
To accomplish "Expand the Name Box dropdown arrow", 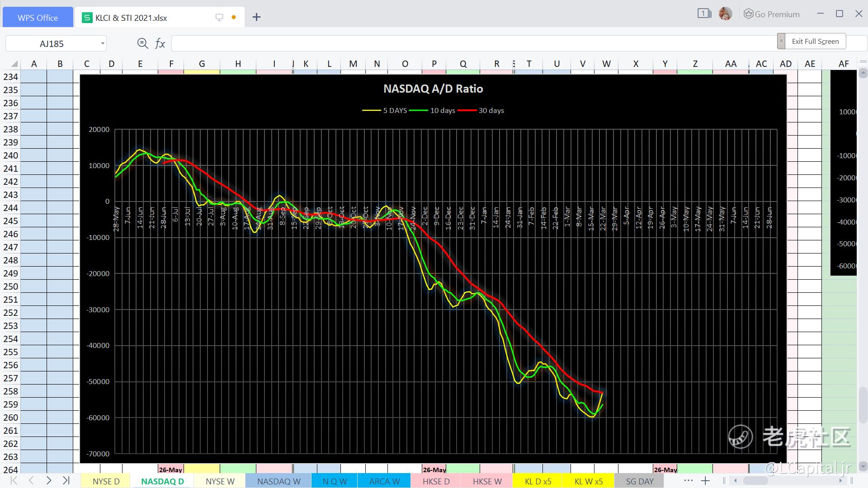I will pos(103,44).
